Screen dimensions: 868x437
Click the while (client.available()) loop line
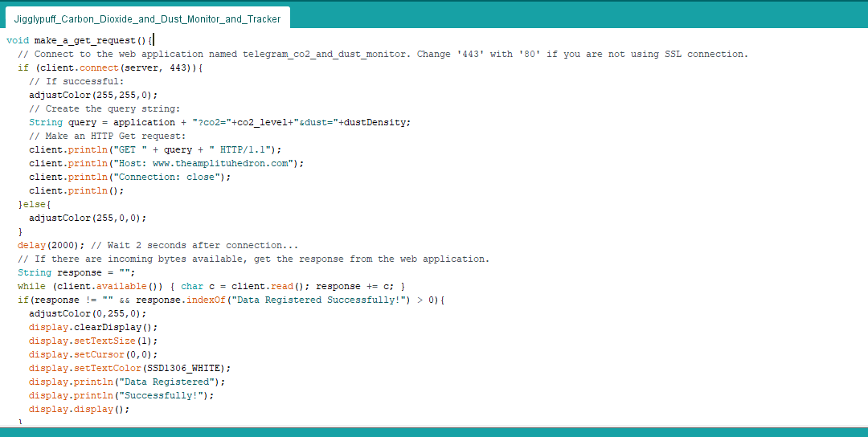tap(211, 286)
